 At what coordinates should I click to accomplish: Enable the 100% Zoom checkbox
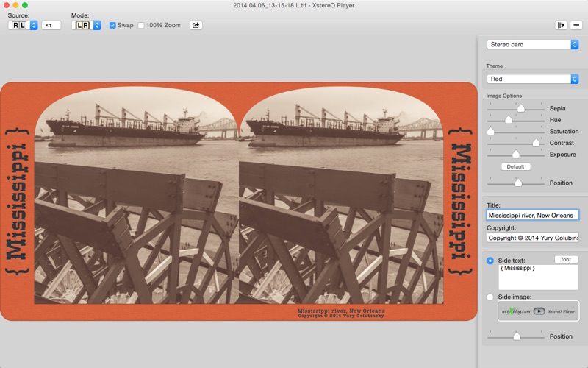point(141,26)
